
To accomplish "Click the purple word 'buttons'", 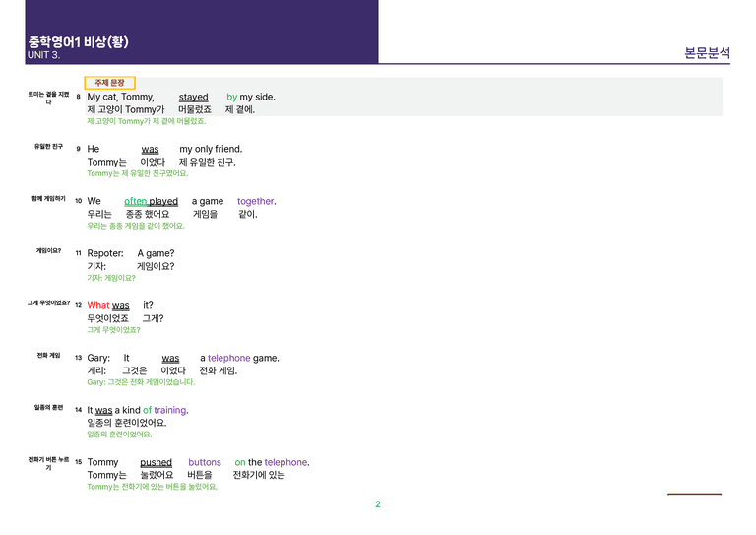I will (205, 462).
